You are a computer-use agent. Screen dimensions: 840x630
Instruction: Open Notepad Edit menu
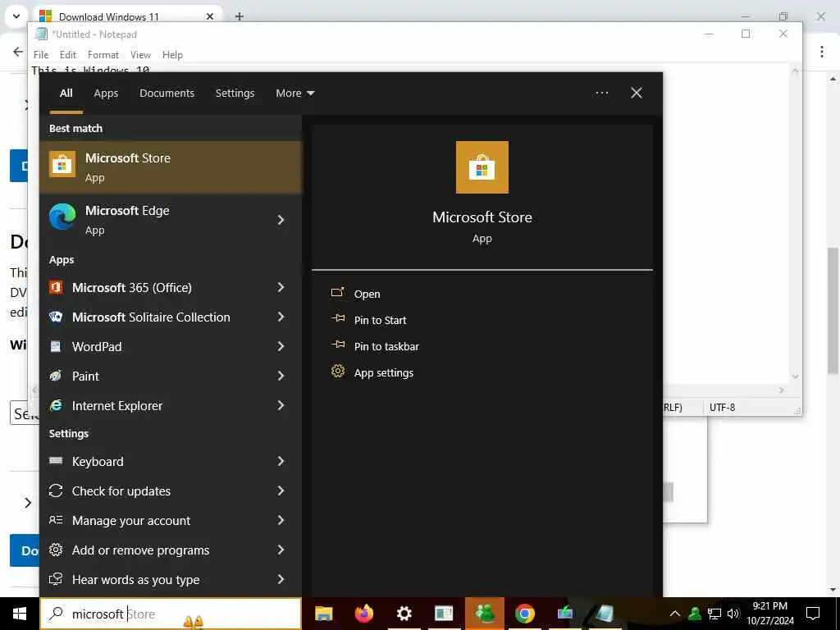point(67,55)
